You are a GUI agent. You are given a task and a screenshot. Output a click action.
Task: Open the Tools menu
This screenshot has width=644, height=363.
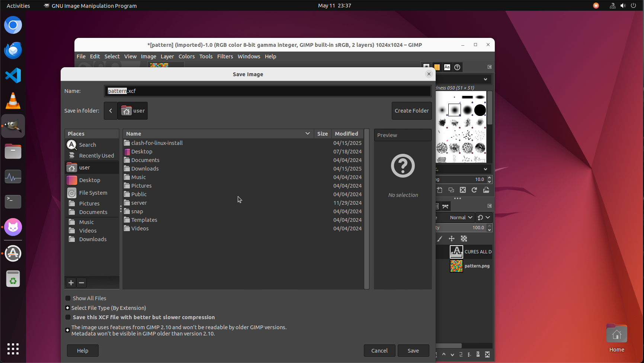click(206, 56)
